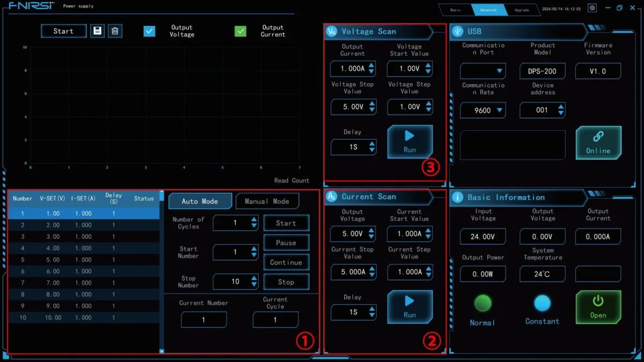644x362 pixels.
Task: Toggle the Output Voltage checkbox
Action: click(149, 31)
